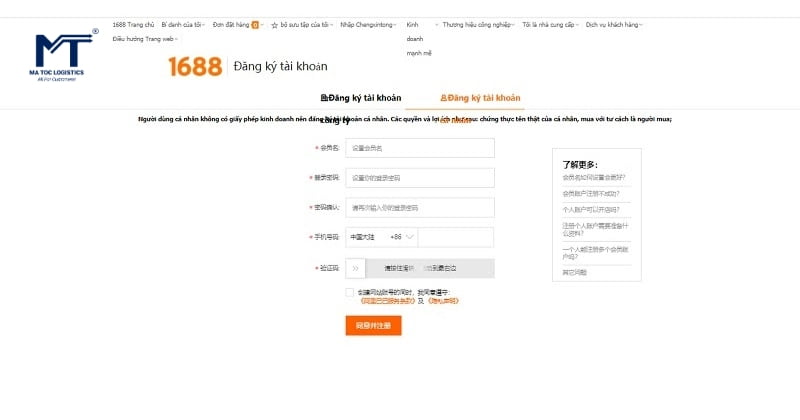Open the privacy statement orange link
The image size is (800, 420).
pyautogui.click(x=443, y=301)
